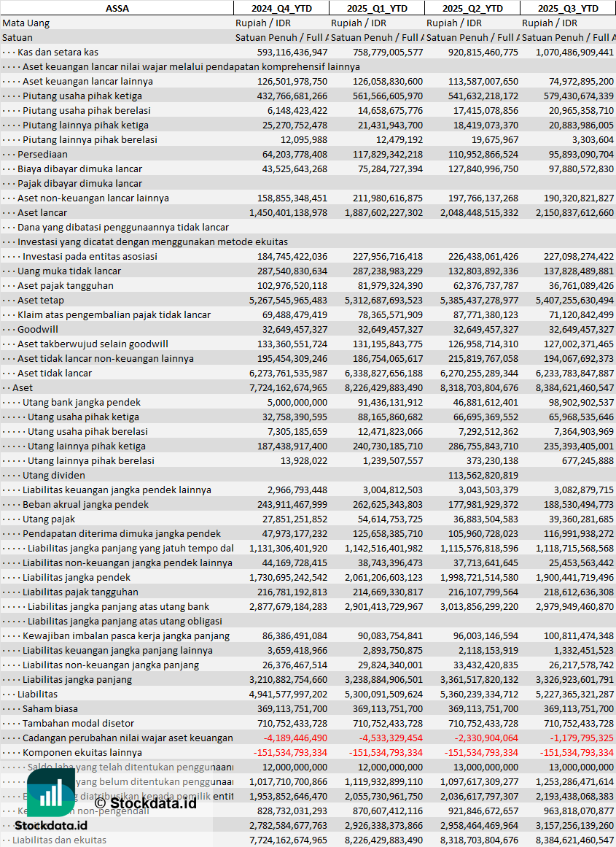The image size is (616, 847).
Task: Select value 541,632,218,172
Action: (x=483, y=96)
